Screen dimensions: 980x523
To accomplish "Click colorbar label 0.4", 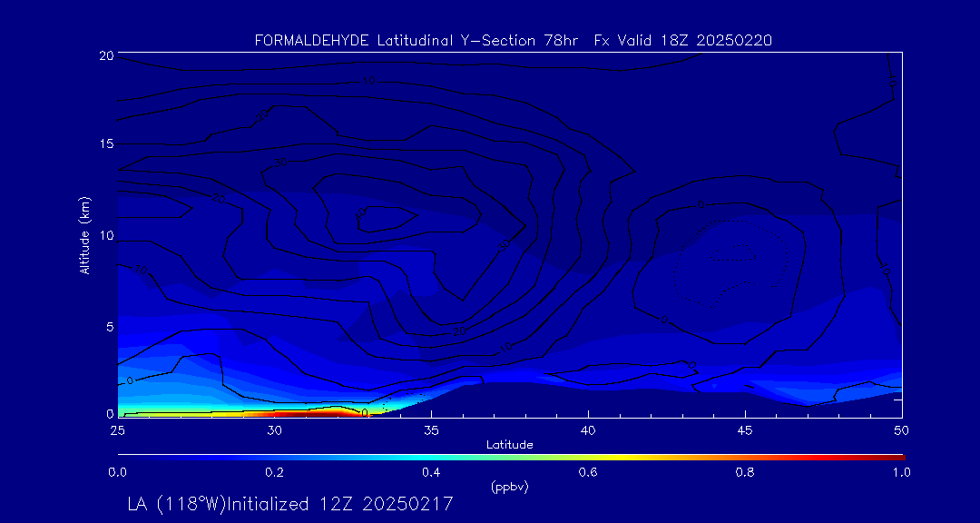I will point(431,472).
